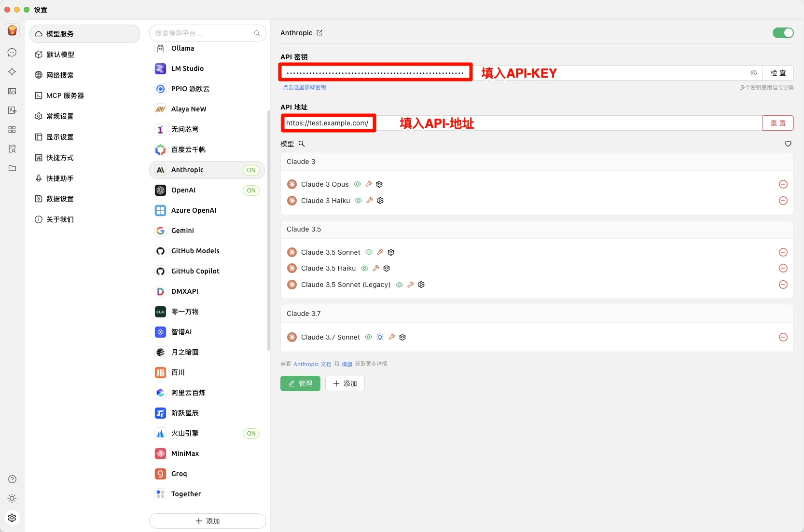
Task: Click 添加 button at bottom of provider list
Action: click(x=208, y=521)
